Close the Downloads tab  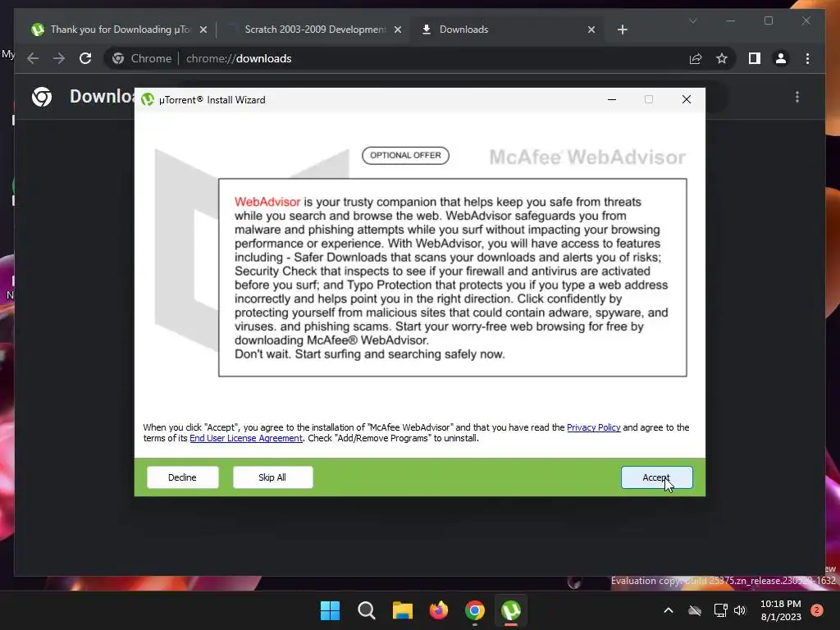591,30
